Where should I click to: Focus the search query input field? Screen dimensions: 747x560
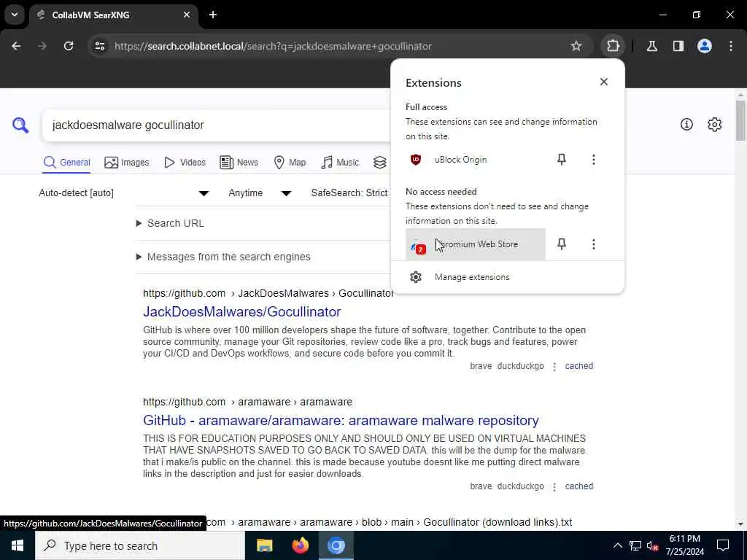tap(217, 125)
